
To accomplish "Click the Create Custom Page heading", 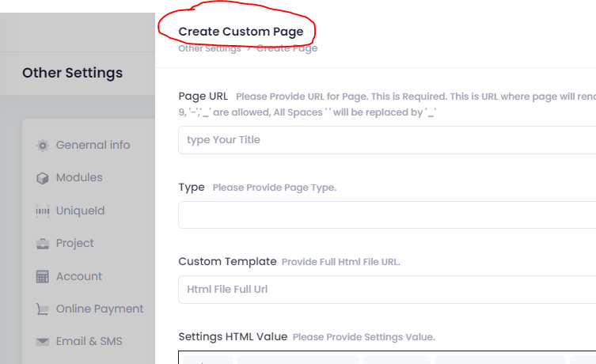I will point(241,32).
